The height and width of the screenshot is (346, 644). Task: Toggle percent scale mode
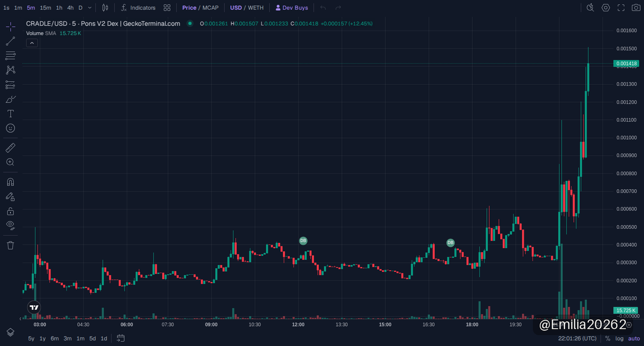tap(608, 338)
